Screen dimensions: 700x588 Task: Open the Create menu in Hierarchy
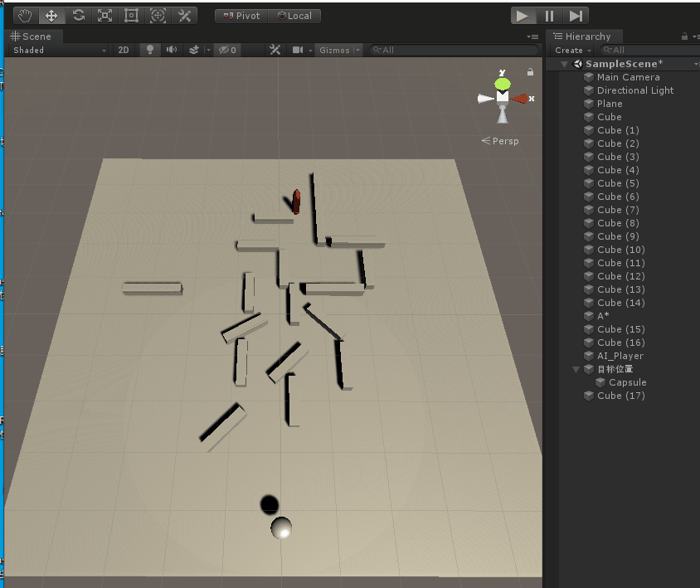(x=571, y=50)
